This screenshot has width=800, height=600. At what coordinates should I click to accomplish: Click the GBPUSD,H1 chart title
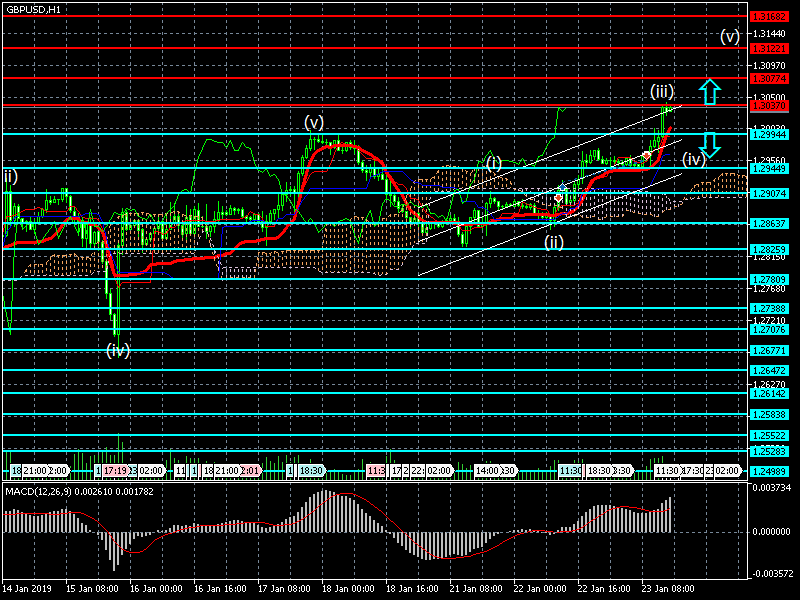point(33,8)
